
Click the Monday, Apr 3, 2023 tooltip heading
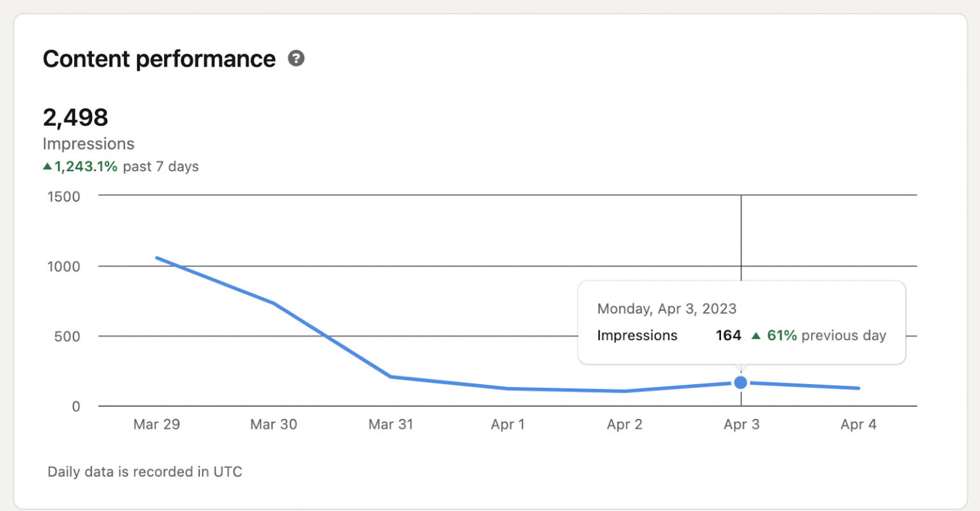click(667, 309)
